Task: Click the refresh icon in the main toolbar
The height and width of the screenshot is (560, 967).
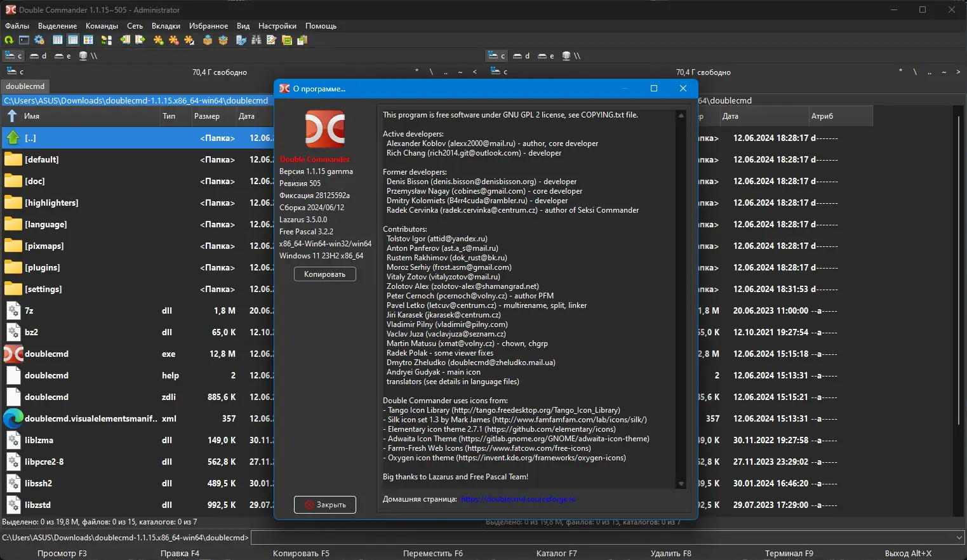Action: (x=9, y=40)
